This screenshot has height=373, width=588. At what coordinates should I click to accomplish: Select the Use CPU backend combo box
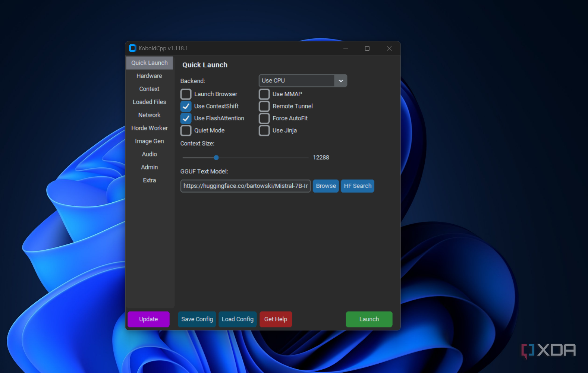[303, 81]
